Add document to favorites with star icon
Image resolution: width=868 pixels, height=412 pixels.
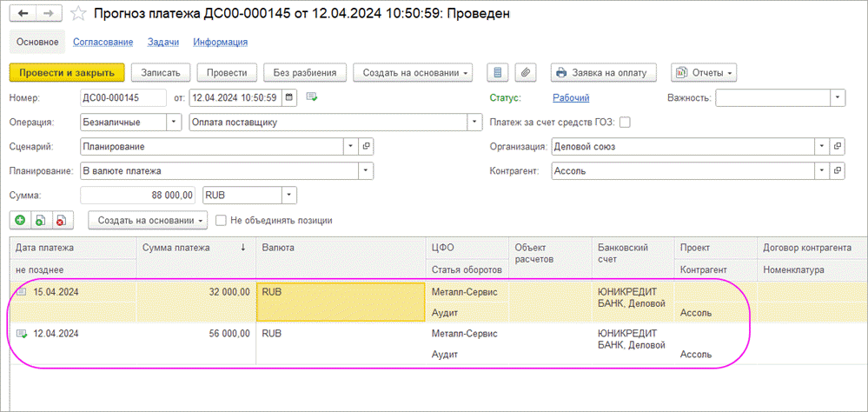pyautogui.click(x=78, y=14)
